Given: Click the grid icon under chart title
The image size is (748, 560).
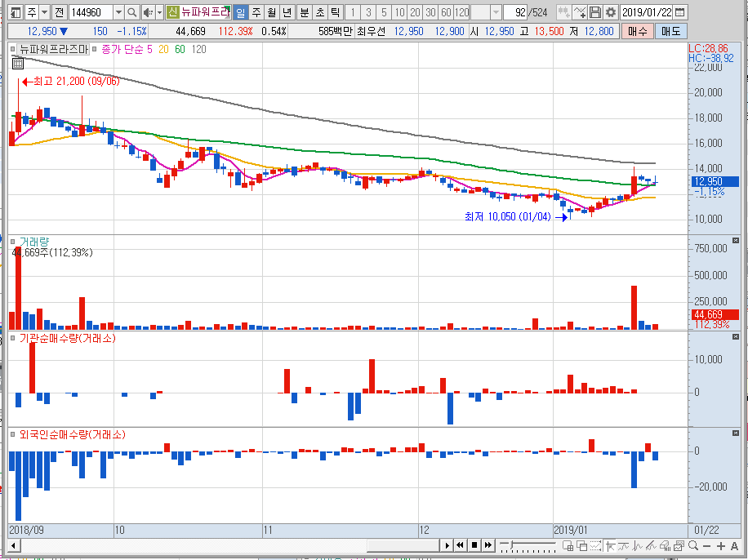Looking at the screenshot, I should (17, 63).
